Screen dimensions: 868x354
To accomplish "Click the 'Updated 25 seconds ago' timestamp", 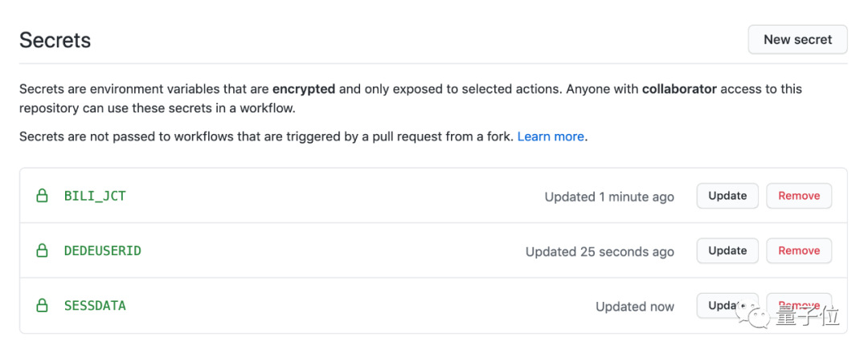I will pyautogui.click(x=600, y=251).
